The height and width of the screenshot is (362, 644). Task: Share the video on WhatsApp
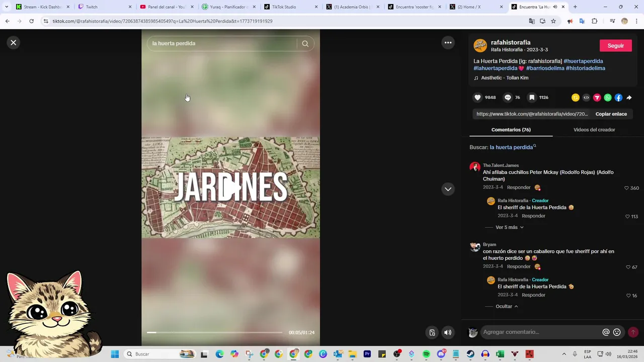point(608,98)
